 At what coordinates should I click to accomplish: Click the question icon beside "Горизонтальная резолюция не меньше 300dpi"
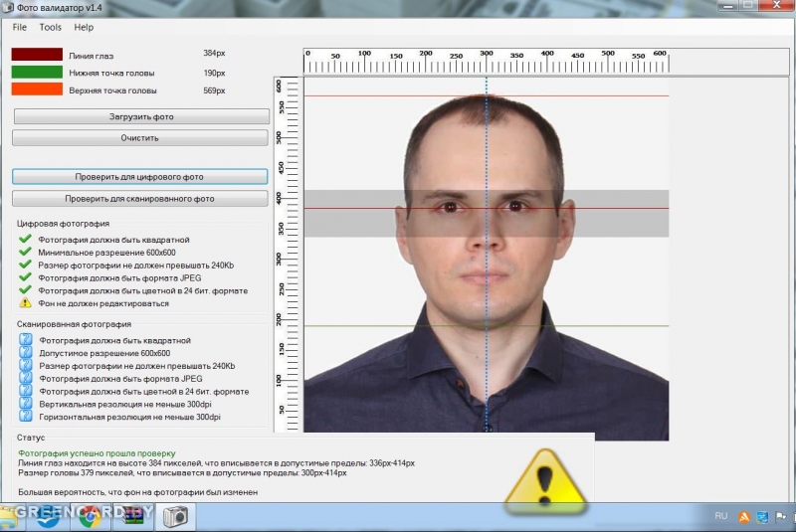(x=26, y=417)
